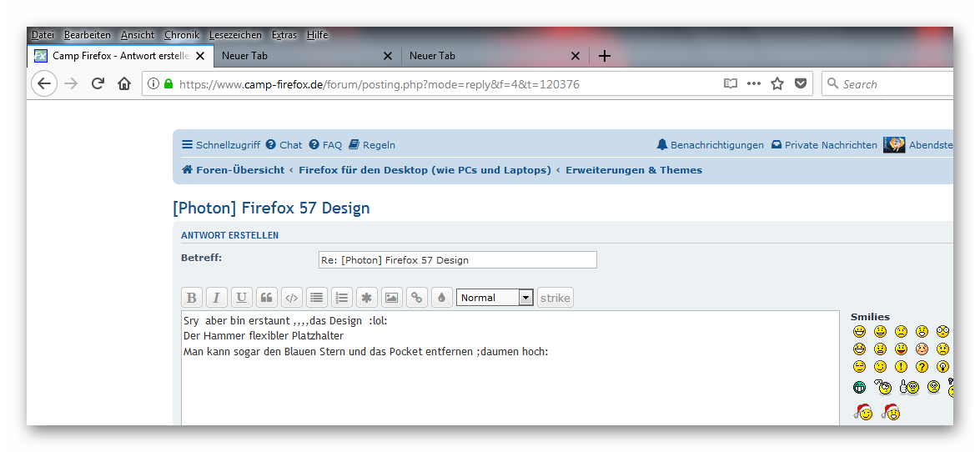Open the FAQ link
This screenshot has width=980, height=452.
(x=325, y=145)
